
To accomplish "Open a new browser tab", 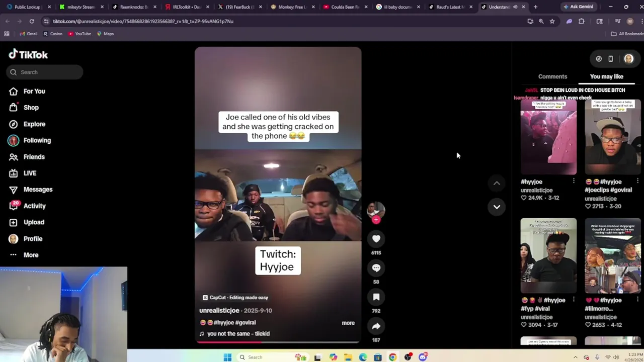I will pos(535,7).
